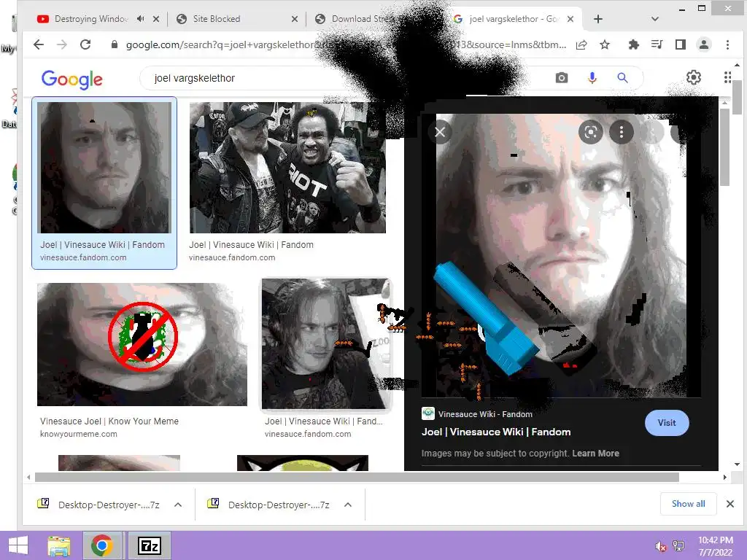Share this page from address bar
Image resolution: width=747 pixels, height=560 pixels.
[581, 44]
